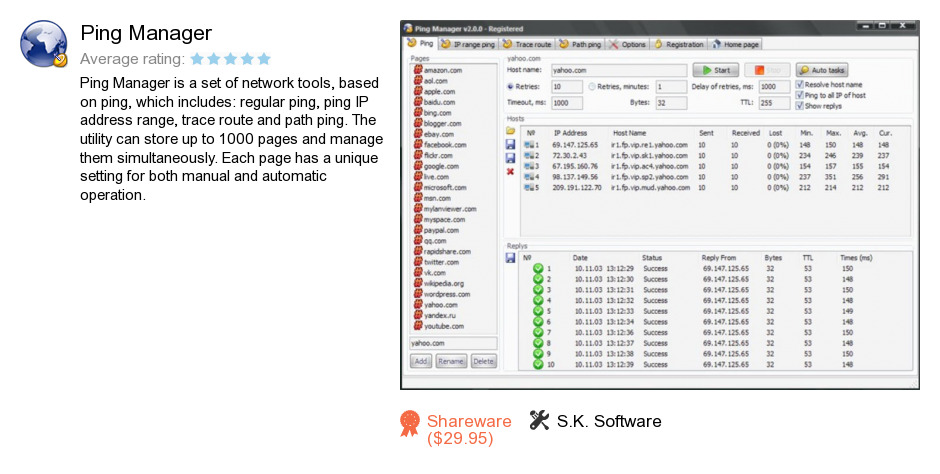The width and height of the screenshot is (940, 474).
Task: Click the Timeout, ms input field
Action: click(567, 102)
